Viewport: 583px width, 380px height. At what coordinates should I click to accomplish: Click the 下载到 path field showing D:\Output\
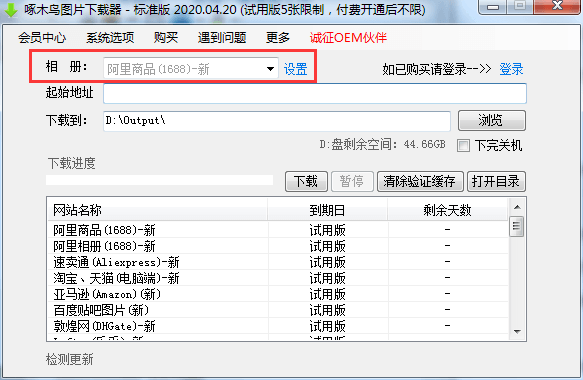[x=277, y=120]
